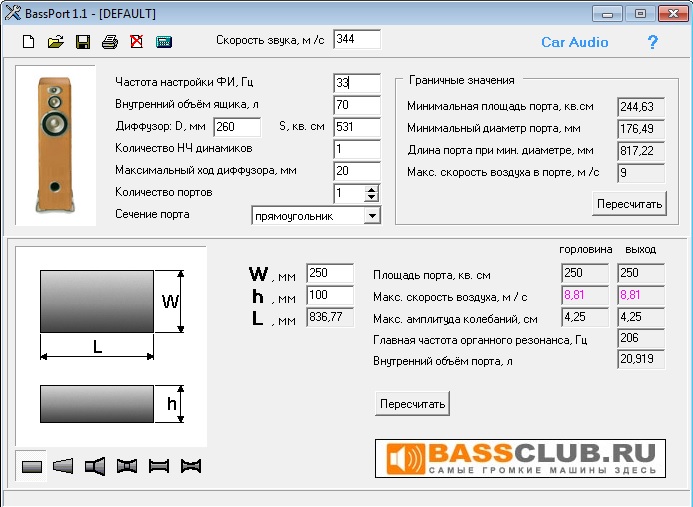Click the Минимальный диаметр порта value 176,49

pos(641,129)
